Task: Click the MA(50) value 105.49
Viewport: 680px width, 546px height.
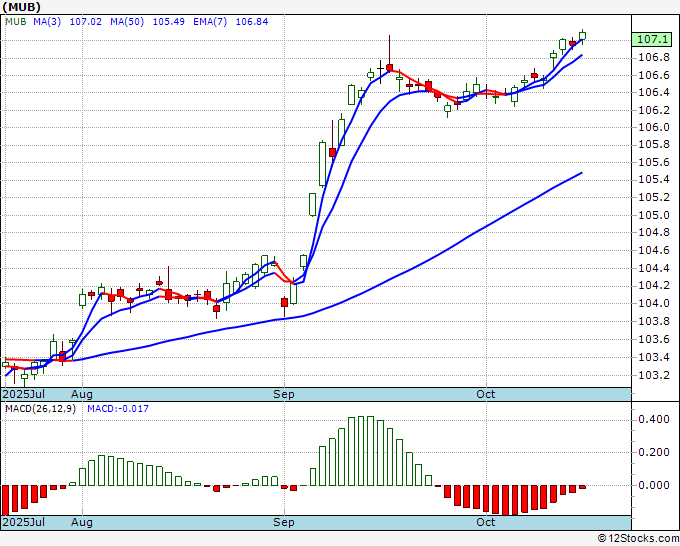Action: (x=169, y=22)
